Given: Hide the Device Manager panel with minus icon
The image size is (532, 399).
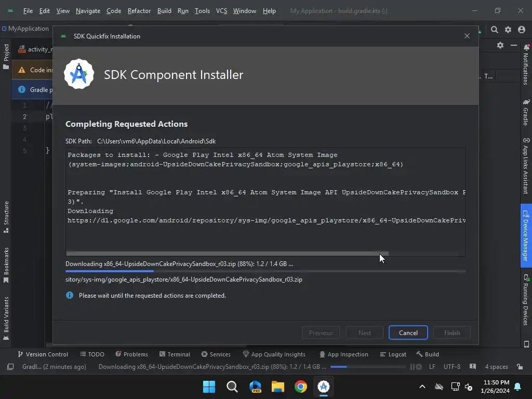Looking at the screenshot, I should tap(514, 45).
